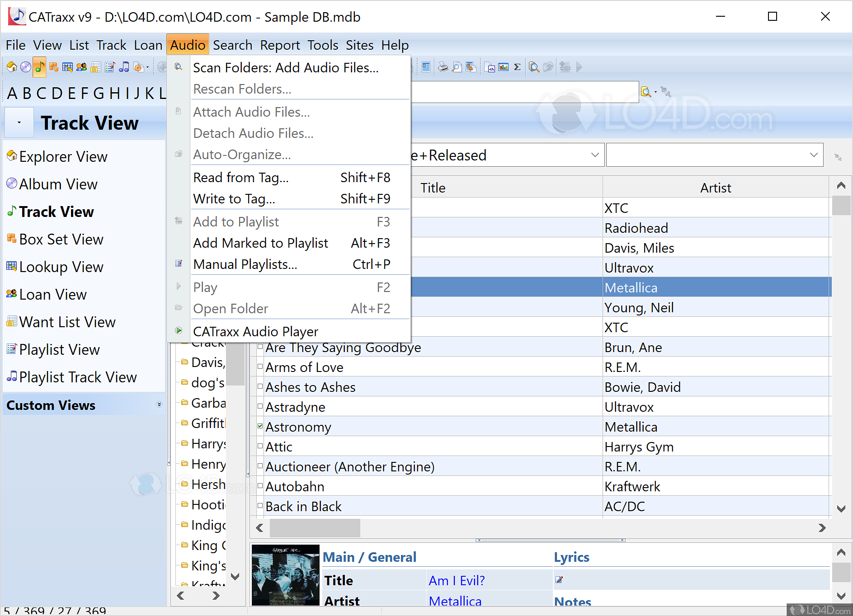The width and height of the screenshot is (853, 616).
Task: Click the Loan View people toolbar icon
Action: [x=81, y=67]
